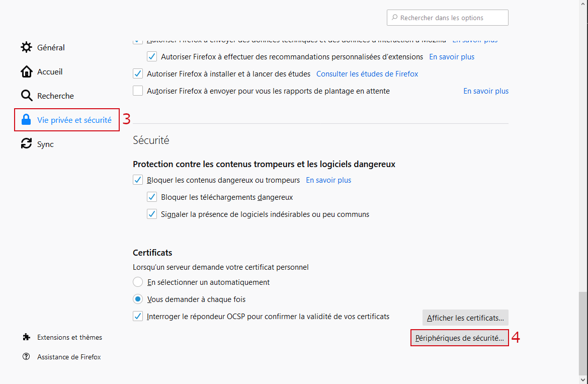Image resolution: width=588 pixels, height=384 pixels.
Task: Click the Général gear icon
Action: (x=26, y=47)
